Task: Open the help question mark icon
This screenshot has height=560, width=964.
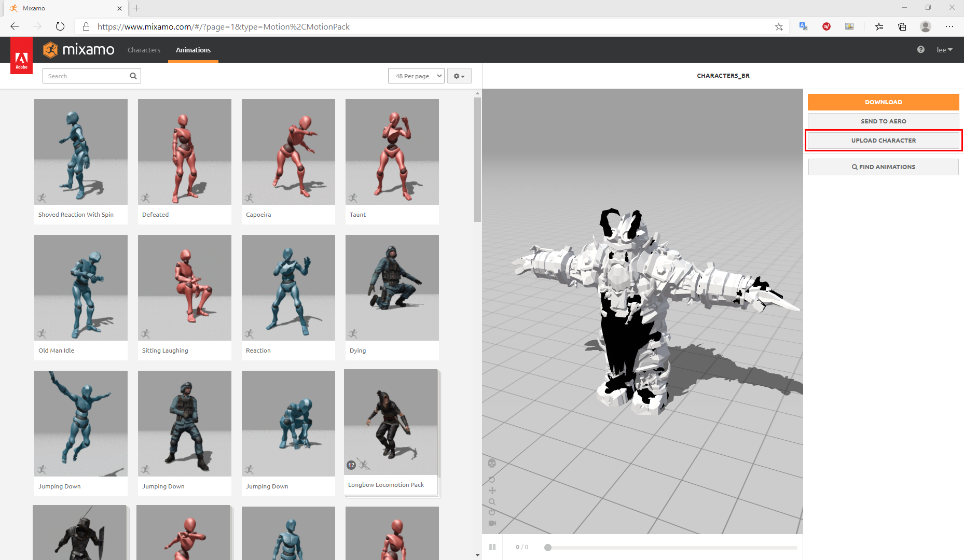Action: pos(921,50)
